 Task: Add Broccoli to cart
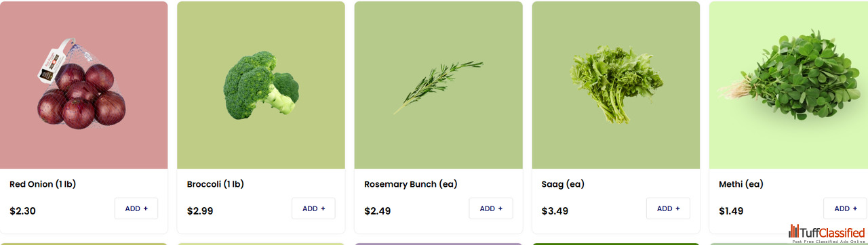(x=313, y=208)
